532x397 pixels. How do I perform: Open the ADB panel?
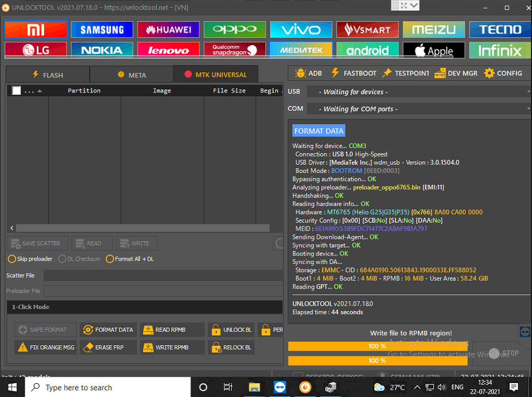click(309, 73)
